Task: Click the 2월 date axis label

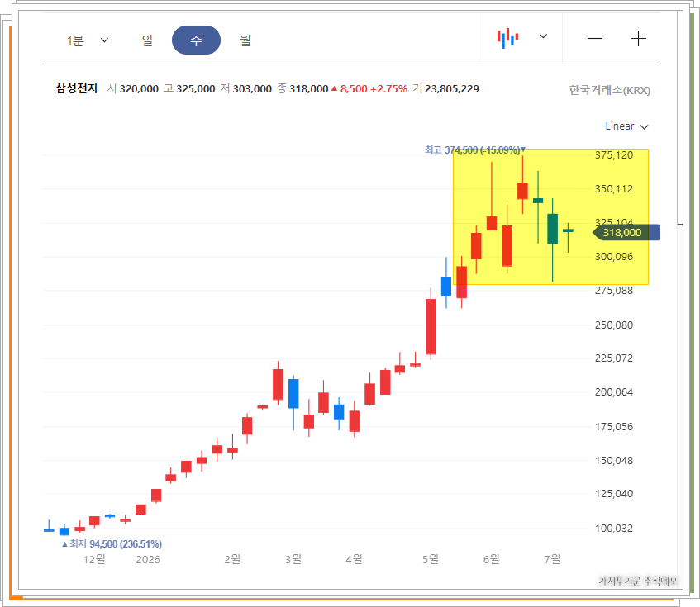Action: 232,559
